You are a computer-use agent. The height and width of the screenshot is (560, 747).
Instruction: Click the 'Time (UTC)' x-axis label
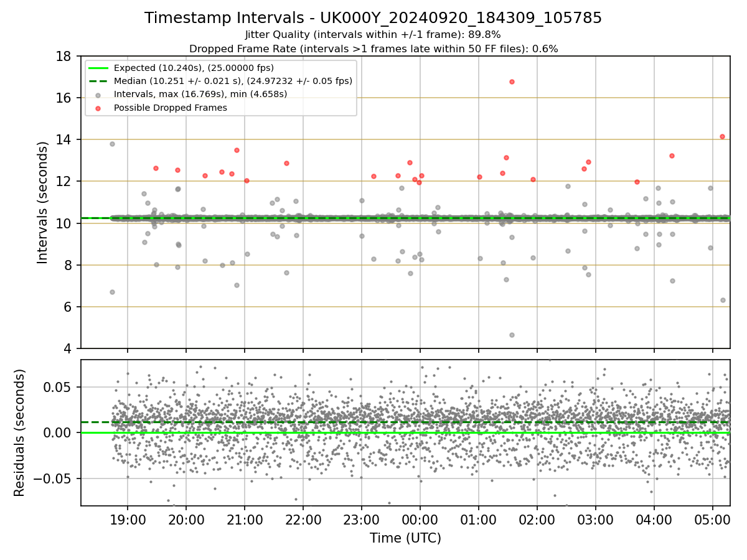coord(405,538)
